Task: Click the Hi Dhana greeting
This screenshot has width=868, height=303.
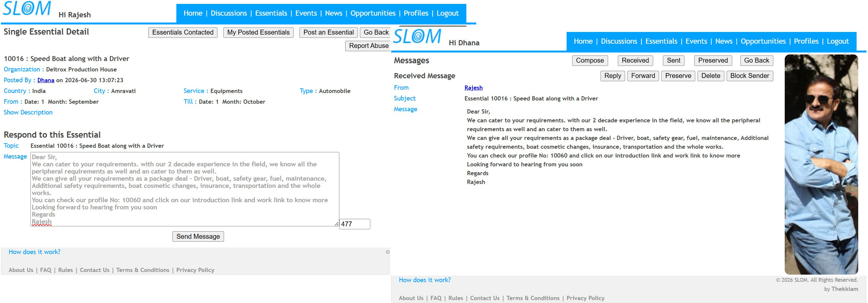Action: tap(464, 43)
